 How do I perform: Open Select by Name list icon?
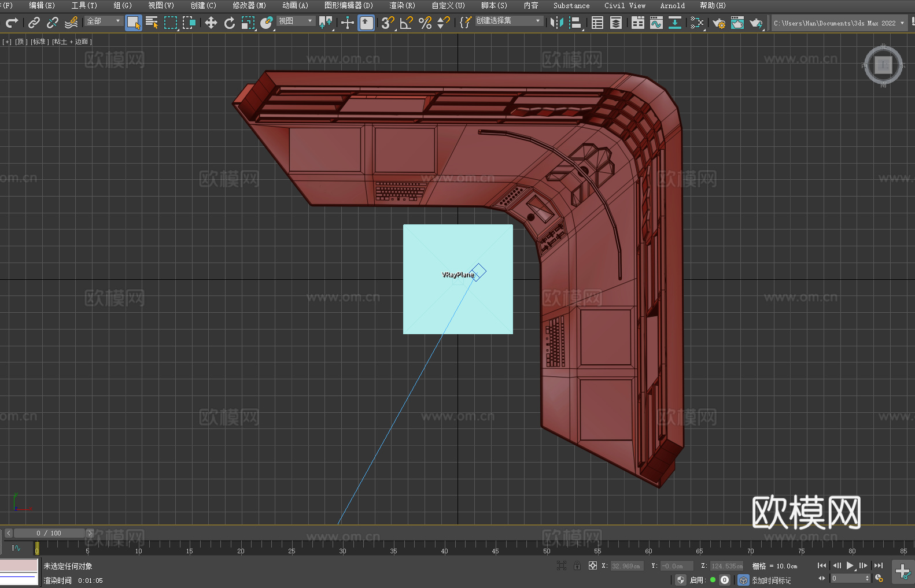(x=152, y=23)
